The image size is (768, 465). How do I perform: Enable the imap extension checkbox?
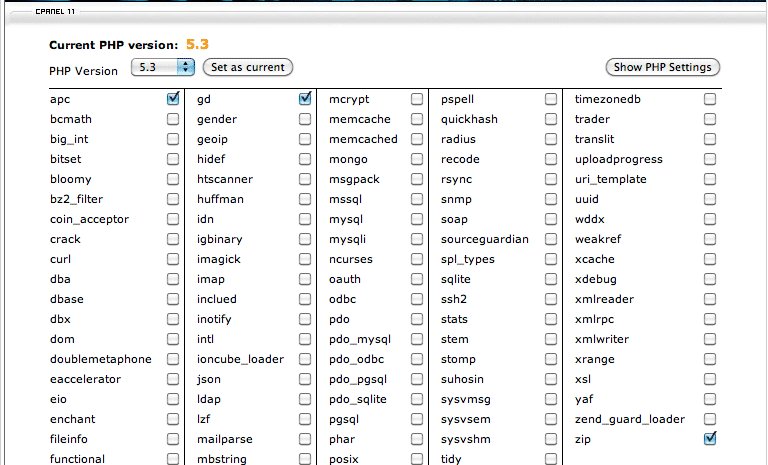pyautogui.click(x=305, y=279)
